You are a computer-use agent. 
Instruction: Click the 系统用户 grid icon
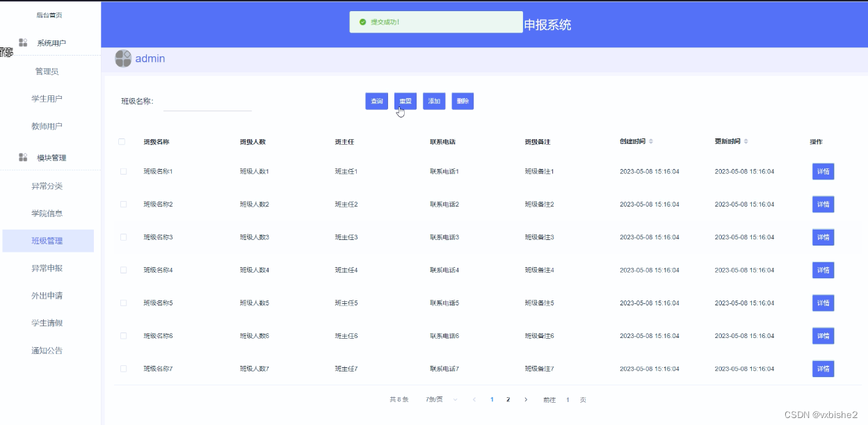point(23,43)
